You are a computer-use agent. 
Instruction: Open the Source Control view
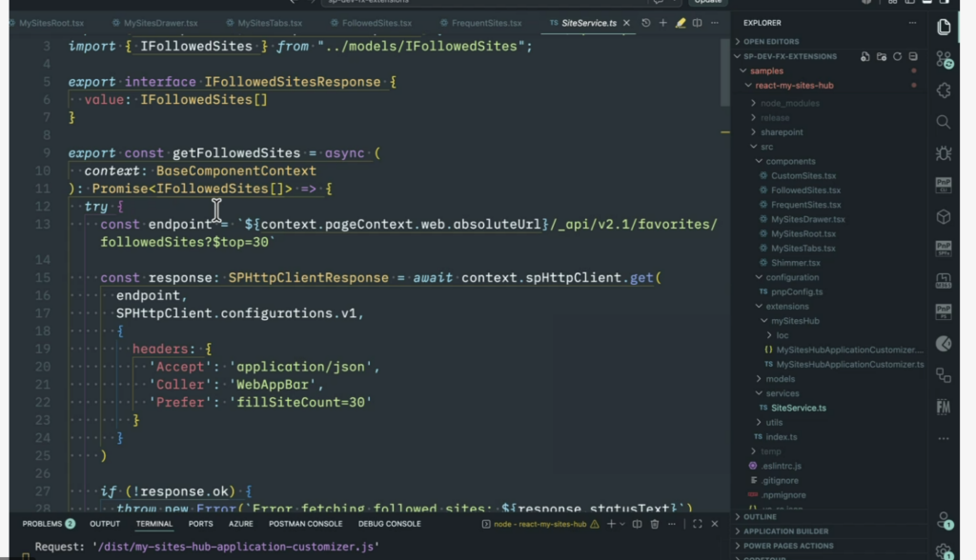[x=944, y=60]
